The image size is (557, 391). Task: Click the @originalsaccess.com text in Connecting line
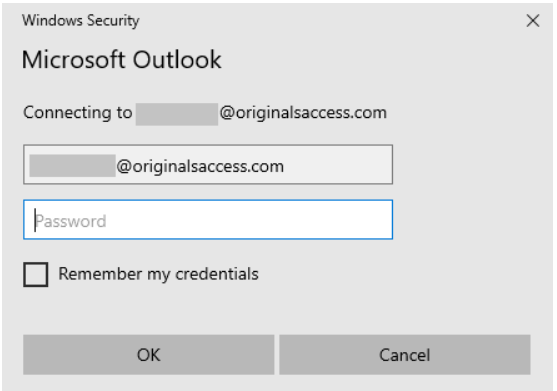coord(303,113)
